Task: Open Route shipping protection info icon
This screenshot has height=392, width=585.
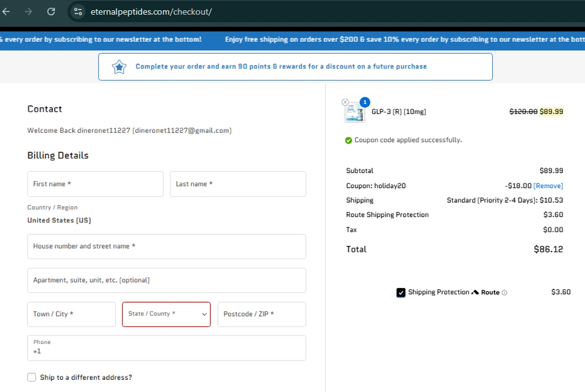Action: [x=504, y=293]
